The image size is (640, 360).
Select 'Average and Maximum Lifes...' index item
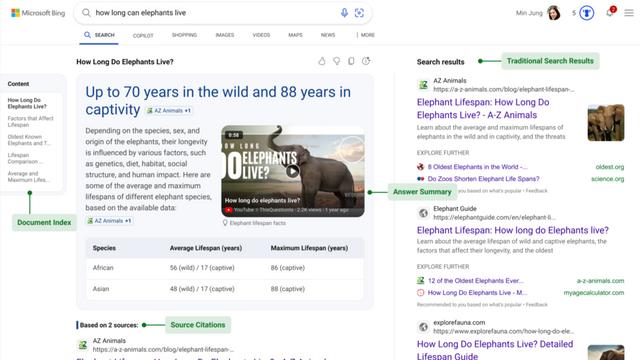(x=28, y=177)
